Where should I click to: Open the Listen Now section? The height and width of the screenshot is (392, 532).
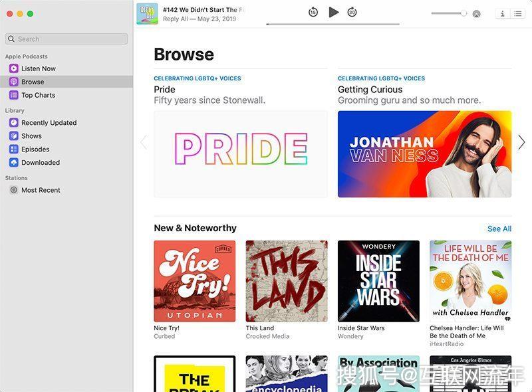(x=66, y=68)
